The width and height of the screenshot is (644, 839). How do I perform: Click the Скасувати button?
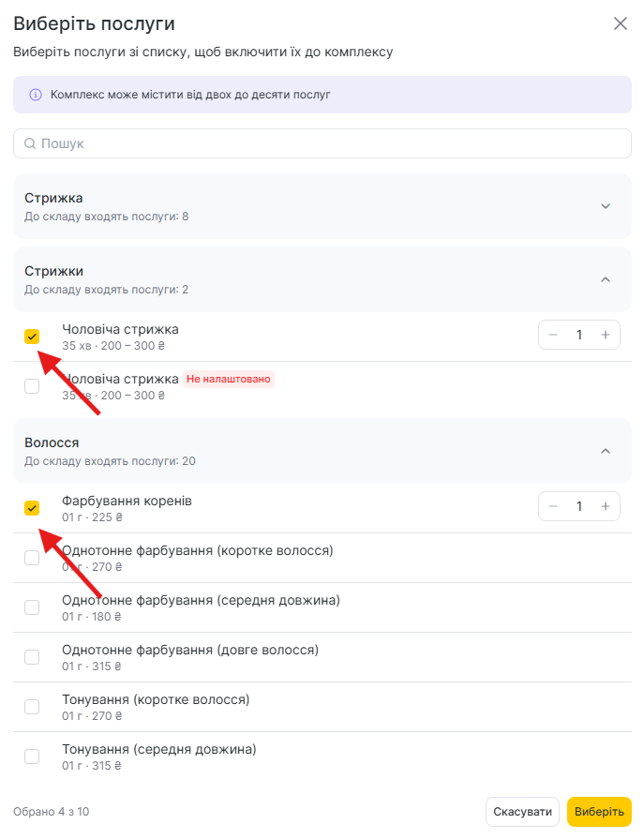tap(522, 812)
